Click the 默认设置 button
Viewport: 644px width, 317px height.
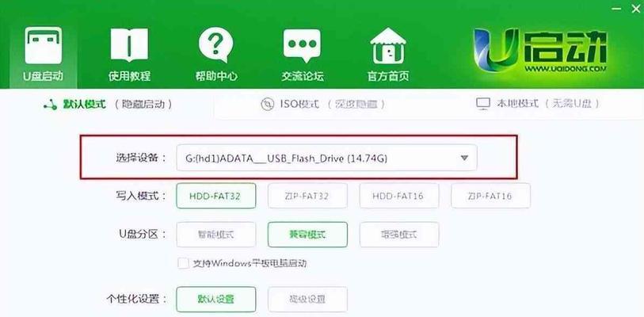pyautogui.click(x=216, y=300)
